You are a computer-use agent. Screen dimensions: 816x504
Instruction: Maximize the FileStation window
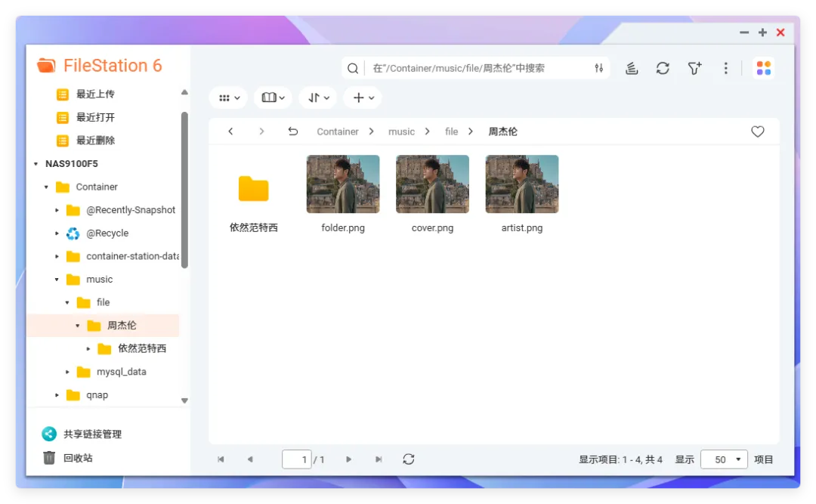[x=762, y=32]
